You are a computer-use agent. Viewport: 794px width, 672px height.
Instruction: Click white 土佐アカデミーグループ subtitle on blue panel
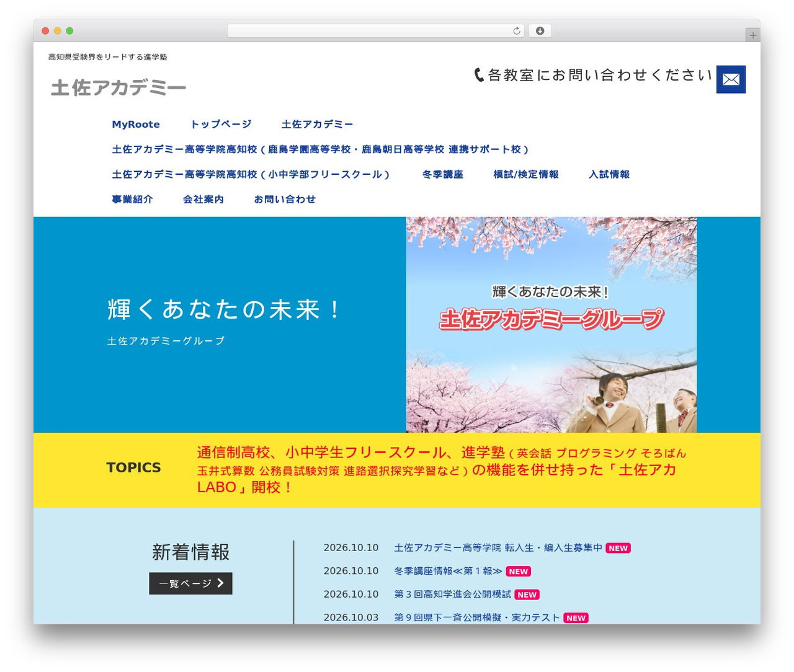pyautogui.click(x=166, y=341)
